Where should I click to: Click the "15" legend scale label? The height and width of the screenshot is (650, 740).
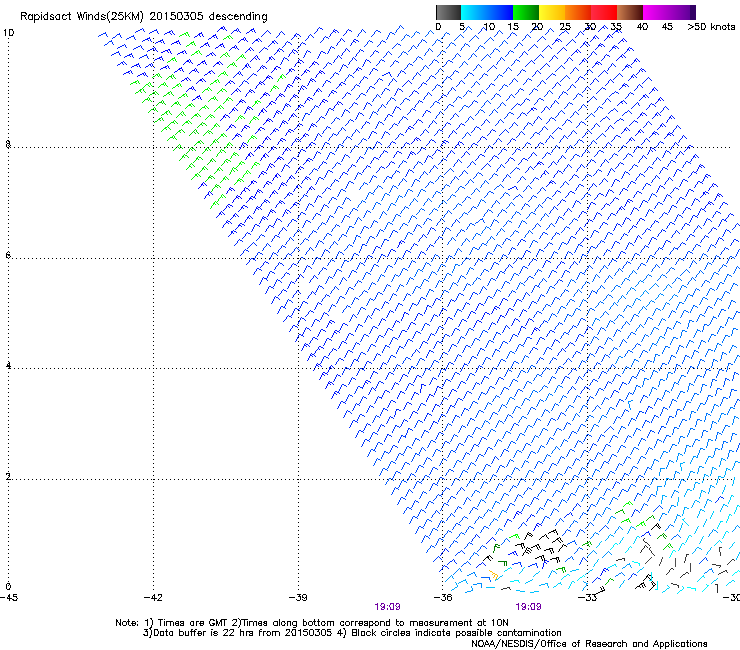(513, 26)
